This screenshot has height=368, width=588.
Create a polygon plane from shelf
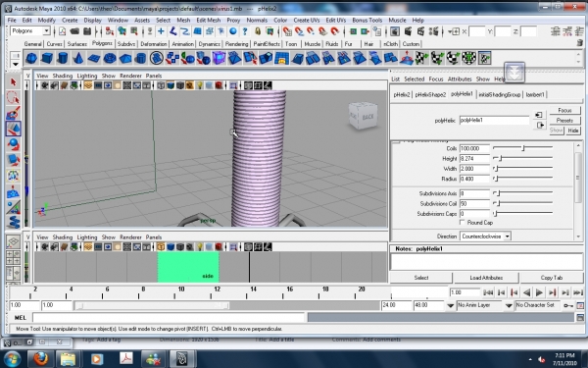tap(94, 58)
